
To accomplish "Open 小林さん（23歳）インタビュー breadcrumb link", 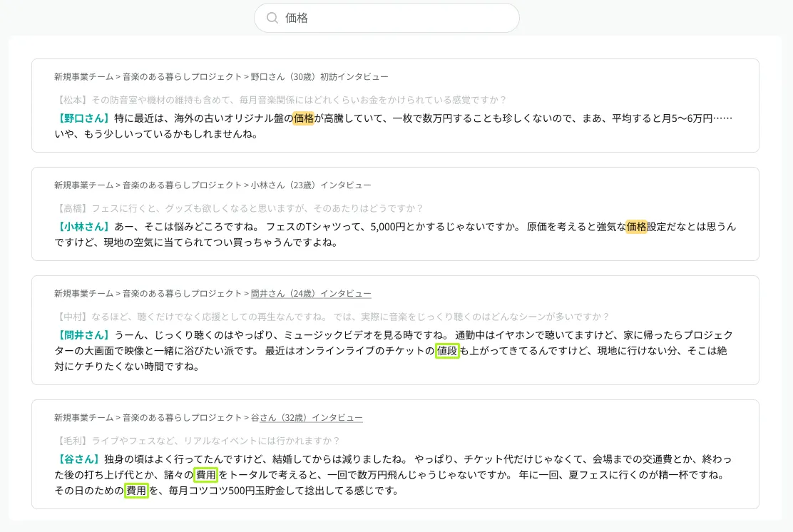I will coord(311,185).
